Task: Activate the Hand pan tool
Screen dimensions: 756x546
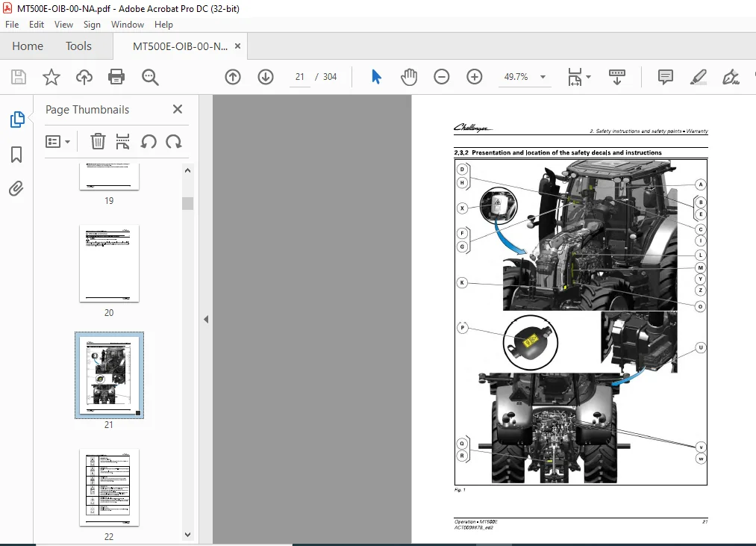Action: [409, 77]
